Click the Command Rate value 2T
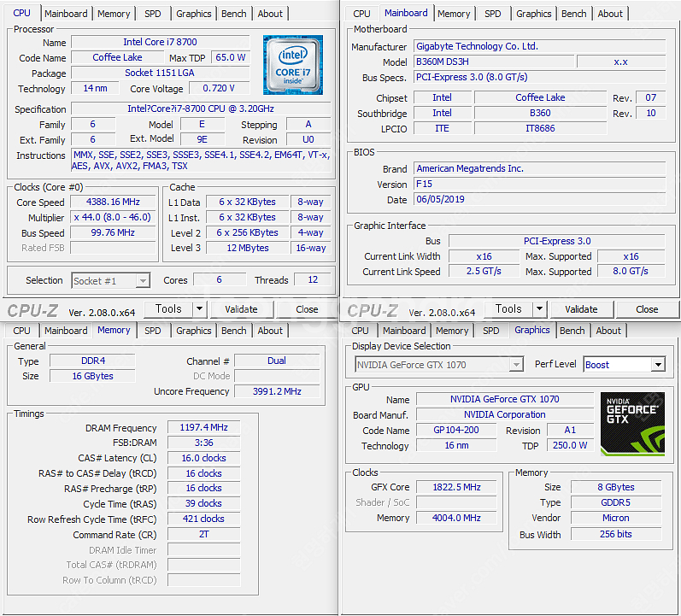 point(204,534)
